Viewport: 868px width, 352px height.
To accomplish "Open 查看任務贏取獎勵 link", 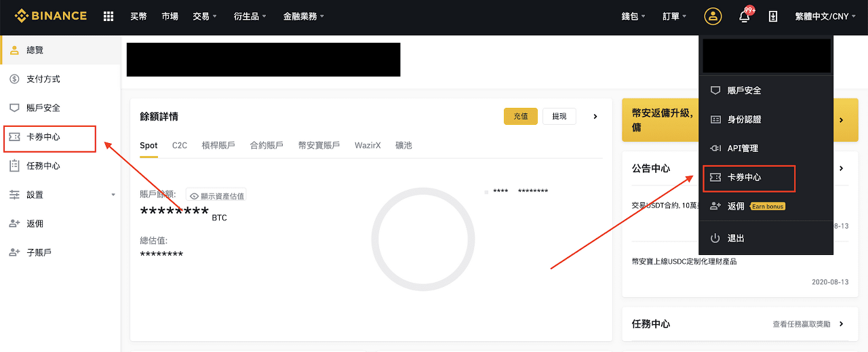I will pyautogui.click(x=801, y=325).
